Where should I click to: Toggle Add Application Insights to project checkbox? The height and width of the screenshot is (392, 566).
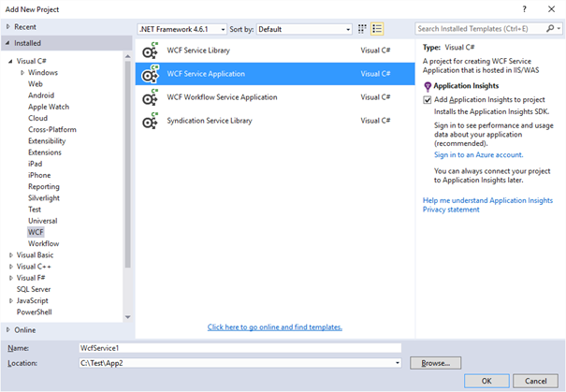[428, 100]
